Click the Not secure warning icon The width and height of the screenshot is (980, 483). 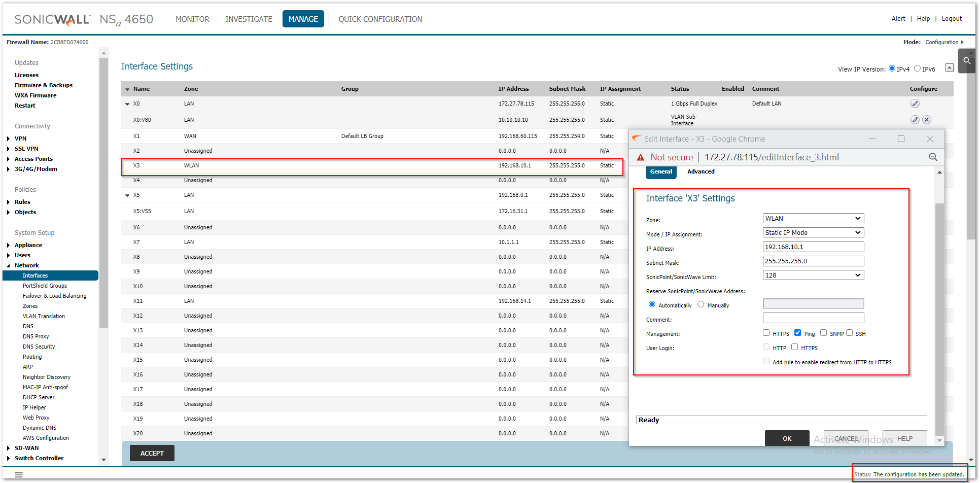[x=641, y=157]
